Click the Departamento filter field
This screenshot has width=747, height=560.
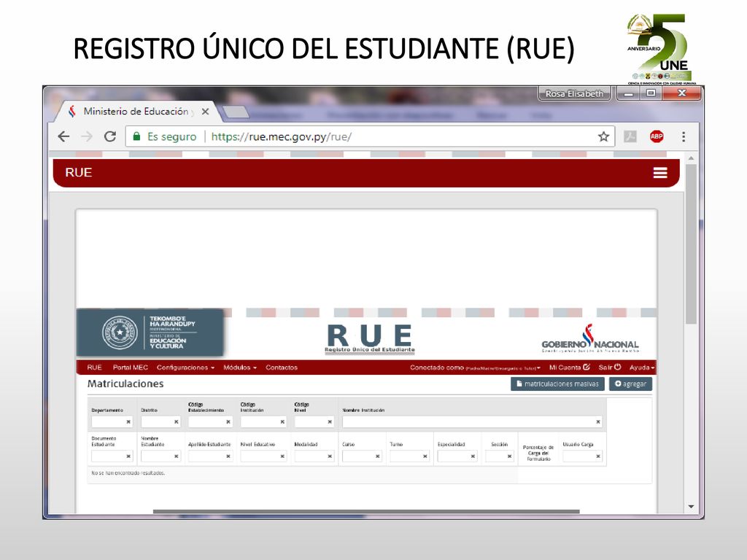coord(112,422)
